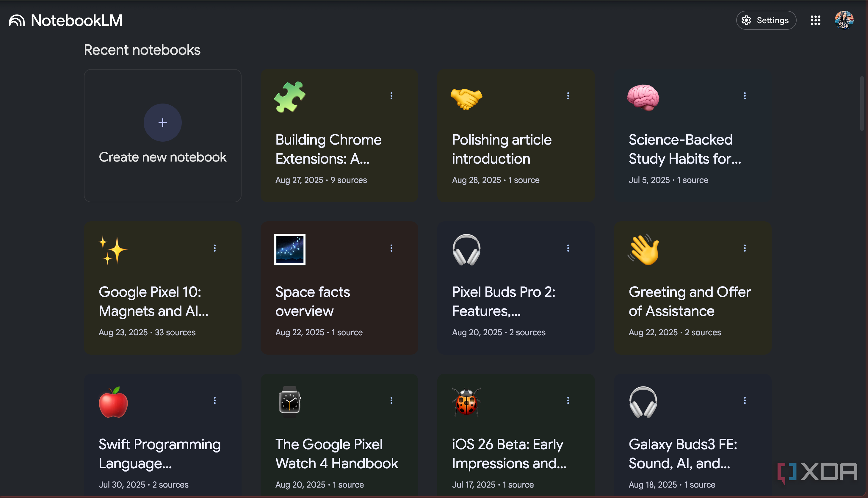868x498 pixels.
Task: Open more options for Space facts overview
Action: point(391,248)
